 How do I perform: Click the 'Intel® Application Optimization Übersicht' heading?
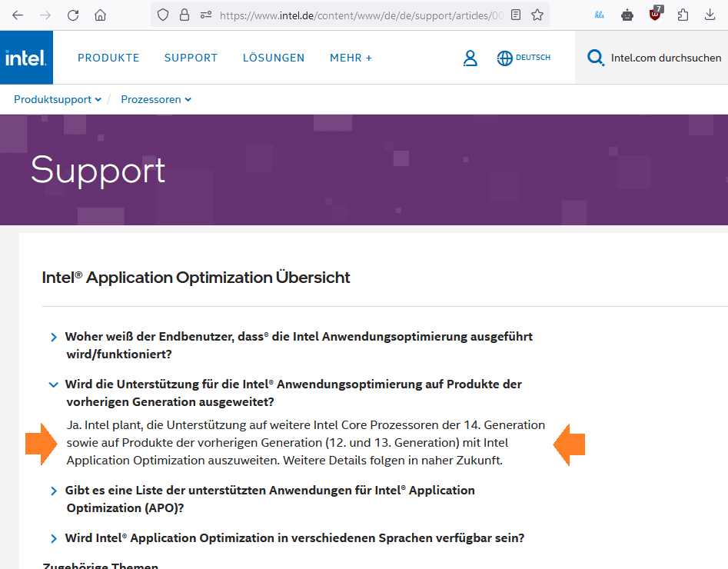click(x=196, y=278)
